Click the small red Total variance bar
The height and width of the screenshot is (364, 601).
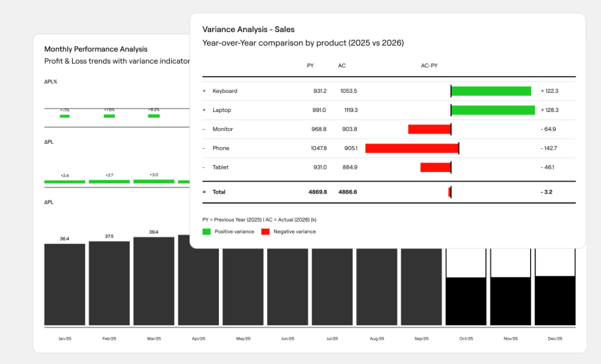tap(450, 192)
